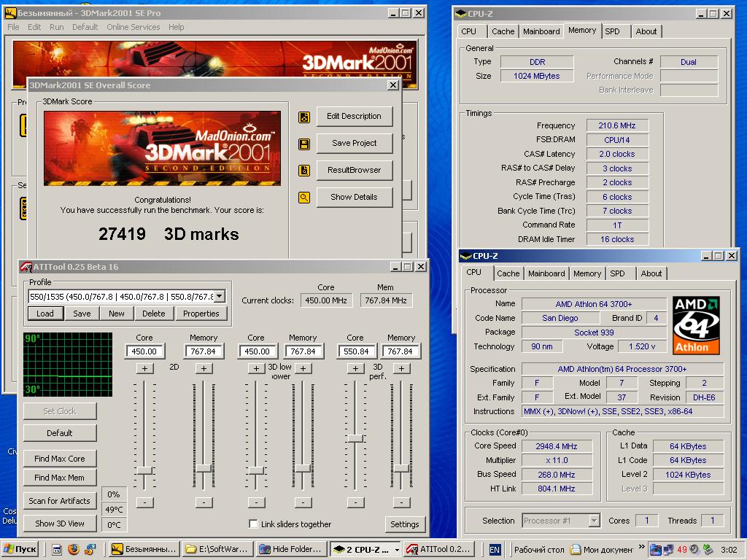Click the CPU-Z Memory window title icon
Screen dimensions: 747x560
pos(461,14)
